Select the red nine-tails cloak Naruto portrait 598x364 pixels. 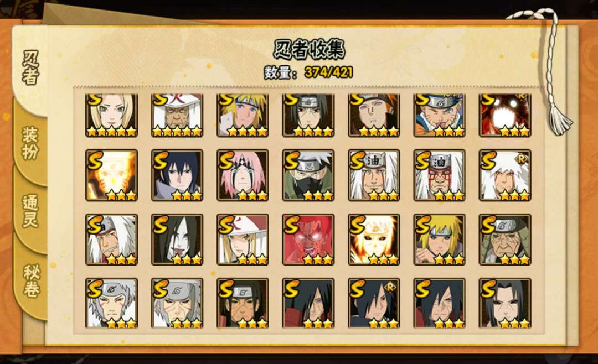coord(505,115)
